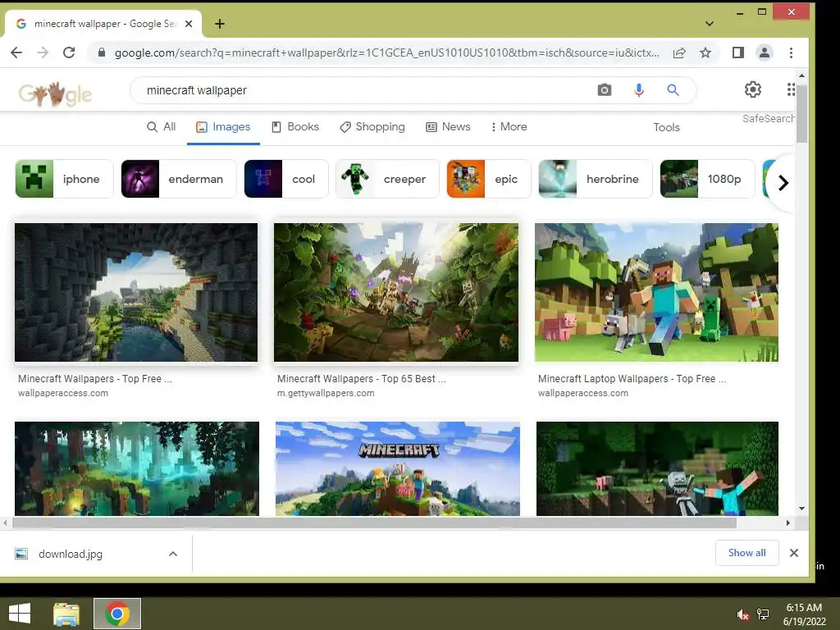Open Chrome three-dot menu

pos(792,52)
